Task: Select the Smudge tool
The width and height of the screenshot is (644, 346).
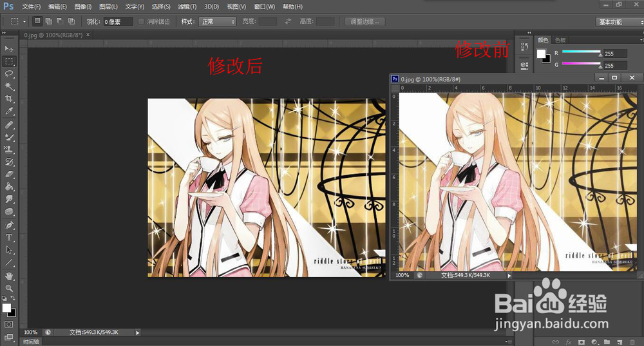Action: click(x=9, y=199)
